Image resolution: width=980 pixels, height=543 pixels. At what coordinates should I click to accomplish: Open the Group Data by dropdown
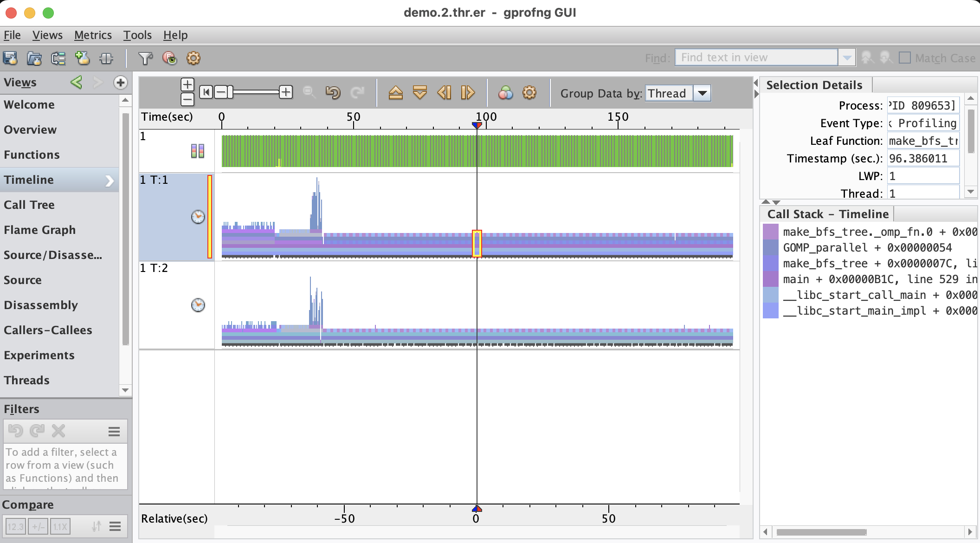[x=703, y=93]
